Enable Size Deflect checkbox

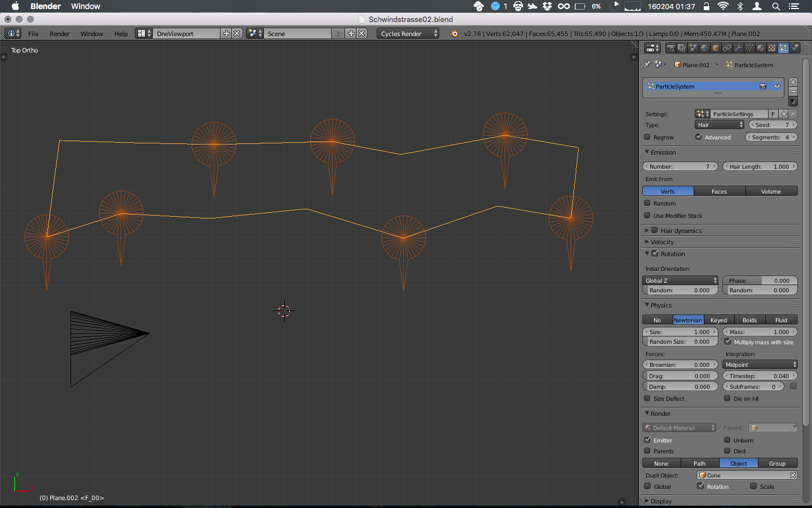click(x=647, y=398)
